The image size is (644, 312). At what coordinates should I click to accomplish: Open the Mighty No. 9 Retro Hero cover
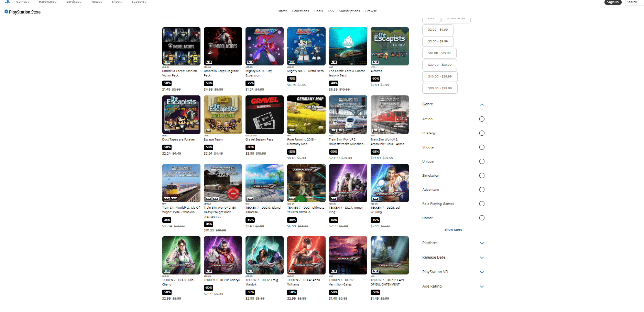coord(306,46)
